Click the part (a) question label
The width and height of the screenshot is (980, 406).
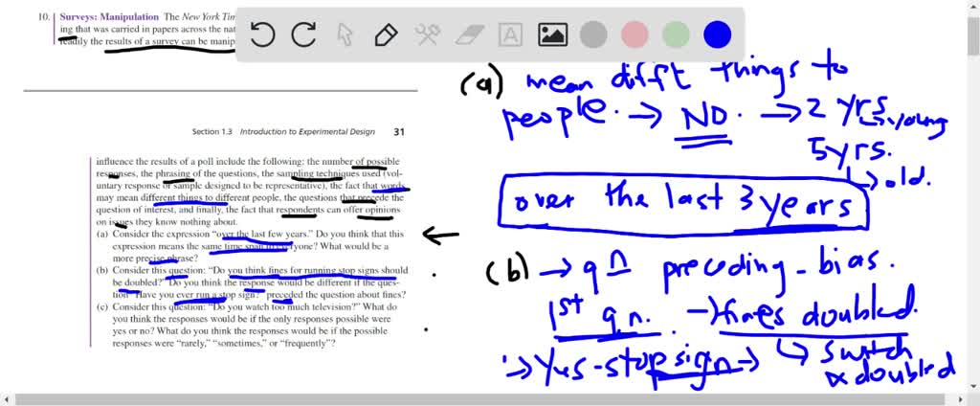[x=101, y=234]
